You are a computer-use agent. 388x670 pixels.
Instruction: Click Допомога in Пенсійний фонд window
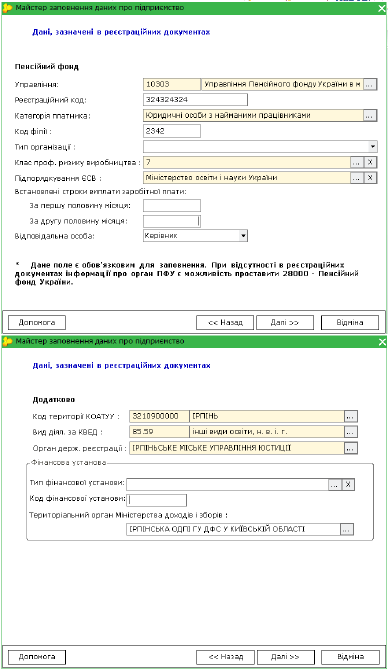tap(37, 323)
